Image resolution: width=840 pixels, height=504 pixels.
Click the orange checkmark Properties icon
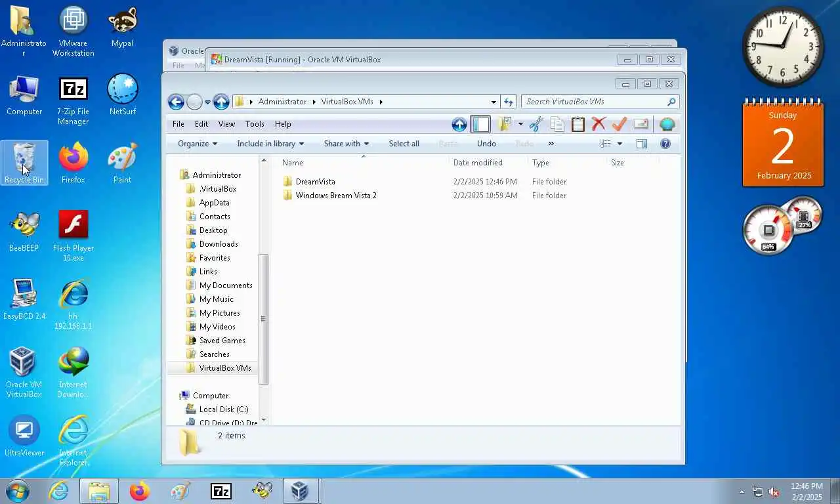[x=619, y=124]
